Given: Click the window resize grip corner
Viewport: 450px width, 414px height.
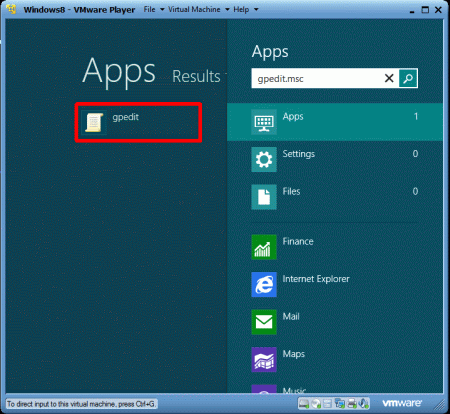Looking at the screenshot, I should (440, 404).
